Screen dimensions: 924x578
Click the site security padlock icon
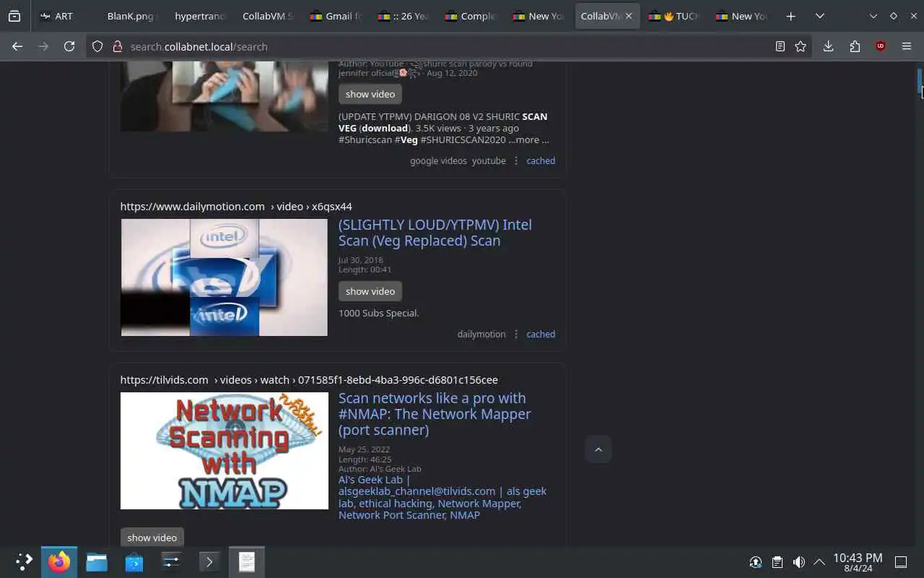[x=117, y=46]
